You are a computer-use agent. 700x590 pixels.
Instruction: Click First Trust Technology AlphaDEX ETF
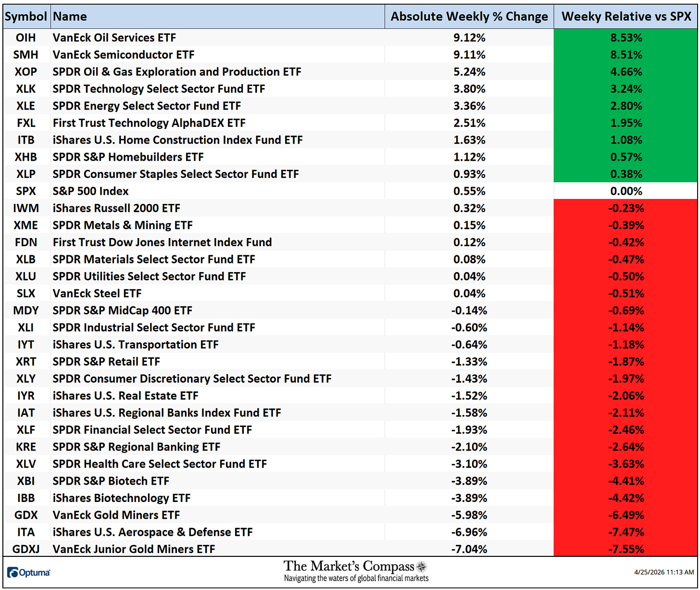click(149, 123)
